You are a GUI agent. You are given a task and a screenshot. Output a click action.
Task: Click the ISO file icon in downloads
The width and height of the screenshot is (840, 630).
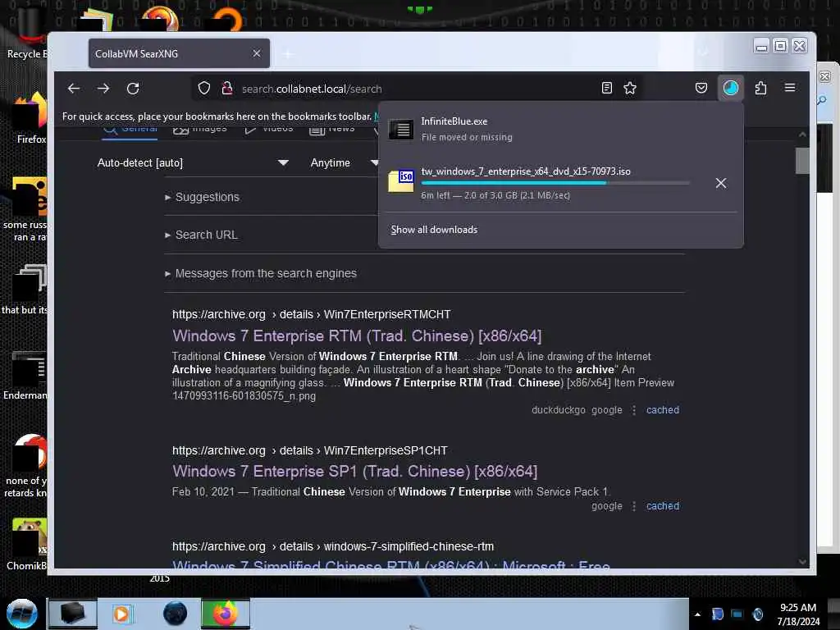pos(400,180)
